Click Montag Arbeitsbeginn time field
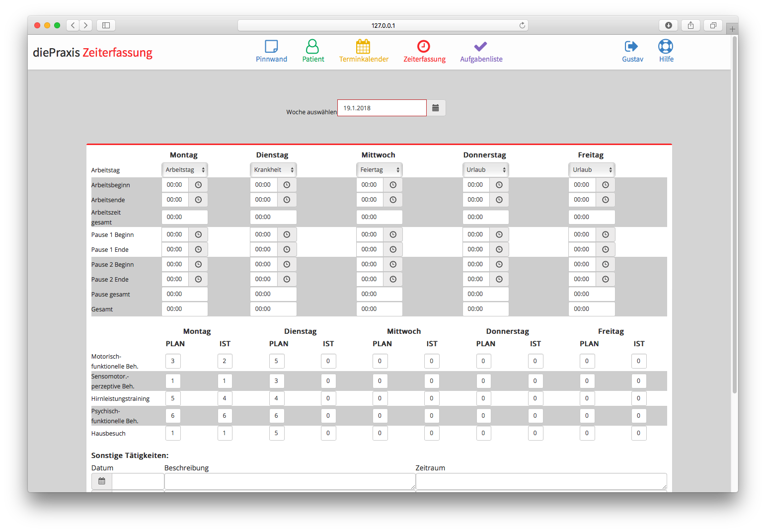 175,185
